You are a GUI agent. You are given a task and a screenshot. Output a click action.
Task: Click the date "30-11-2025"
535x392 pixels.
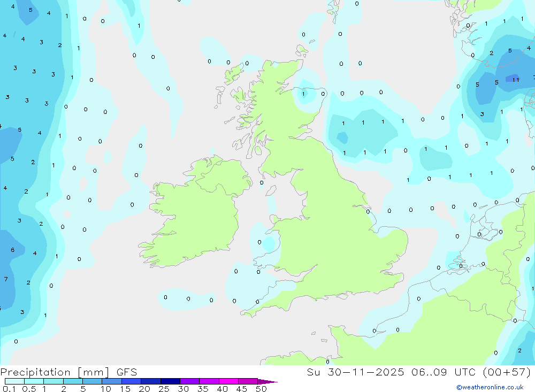[366, 372]
